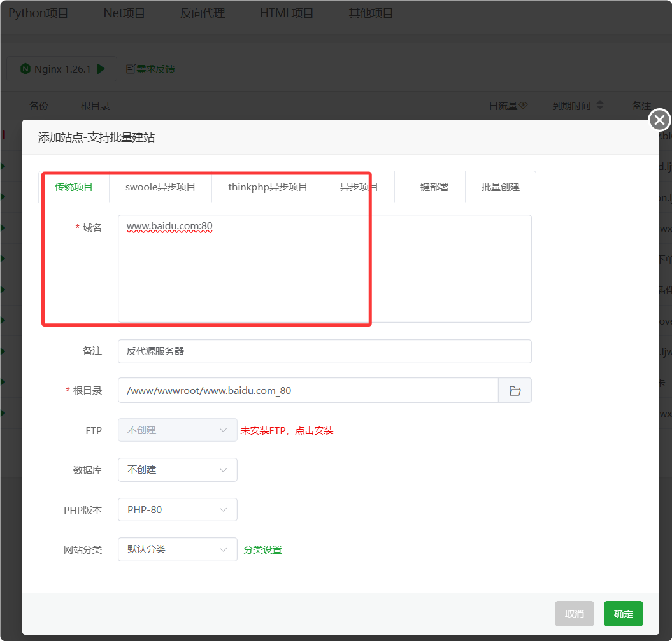Click into the 备注 input field
Image resolution: width=672 pixels, height=641 pixels.
coord(324,351)
